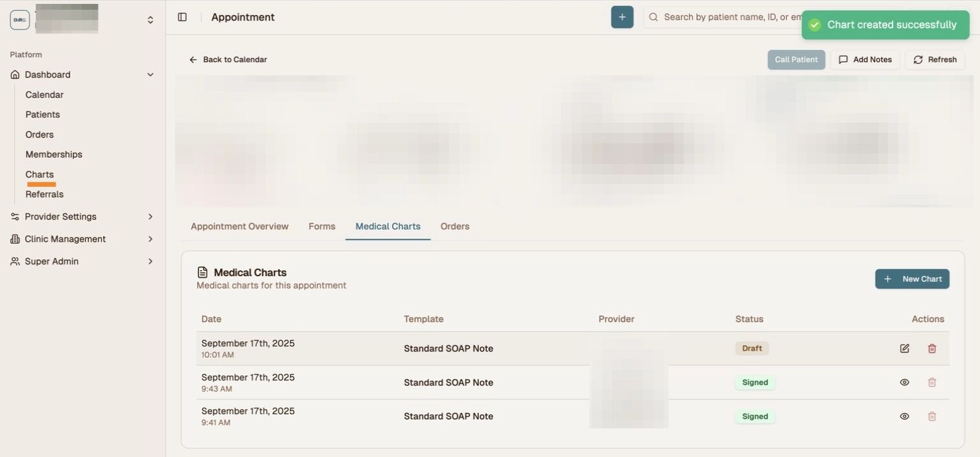Click the Status column header
The height and width of the screenshot is (457, 980).
(x=749, y=319)
